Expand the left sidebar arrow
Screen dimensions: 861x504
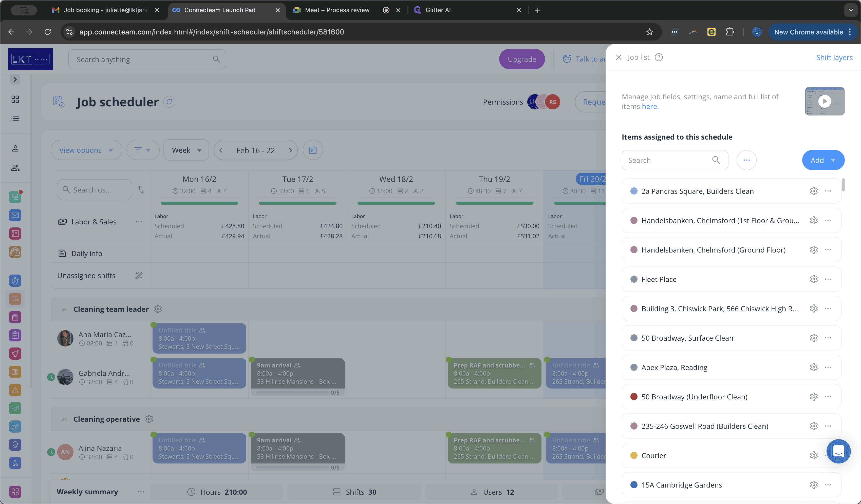(15, 80)
